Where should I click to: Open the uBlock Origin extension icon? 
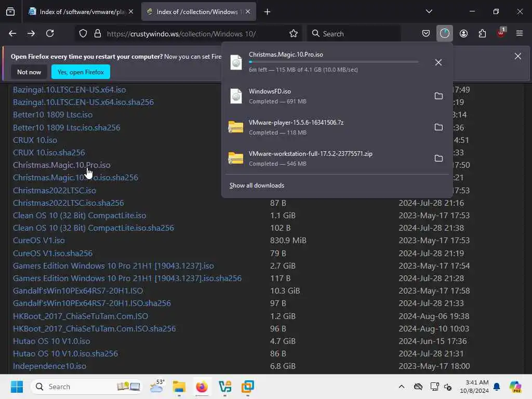click(501, 33)
